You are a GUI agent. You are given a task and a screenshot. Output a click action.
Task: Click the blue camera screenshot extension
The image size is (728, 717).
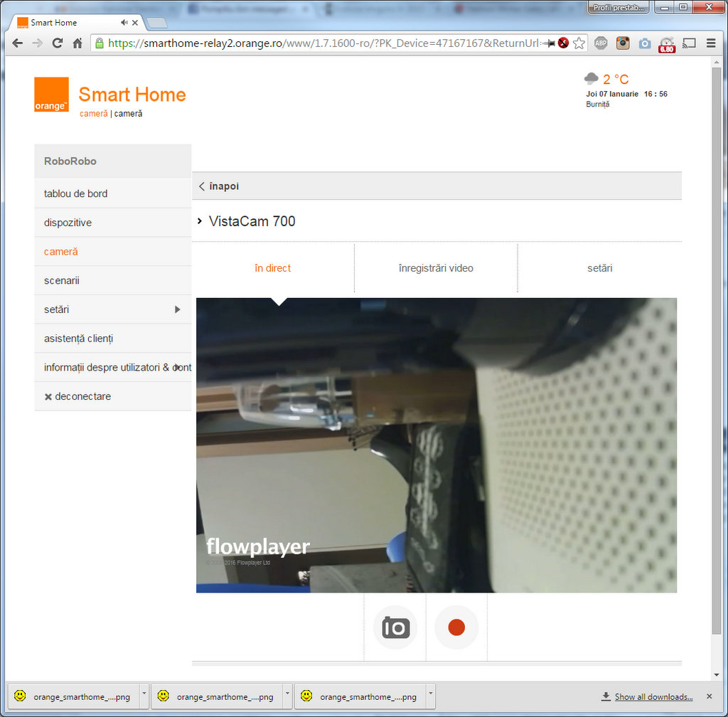click(x=645, y=43)
